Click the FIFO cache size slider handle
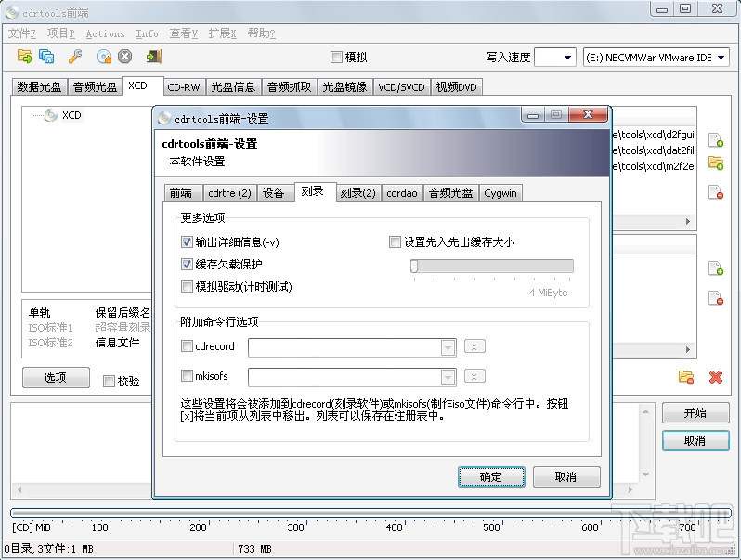This screenshot has width=741, height=560. click(x=414, y=266)
